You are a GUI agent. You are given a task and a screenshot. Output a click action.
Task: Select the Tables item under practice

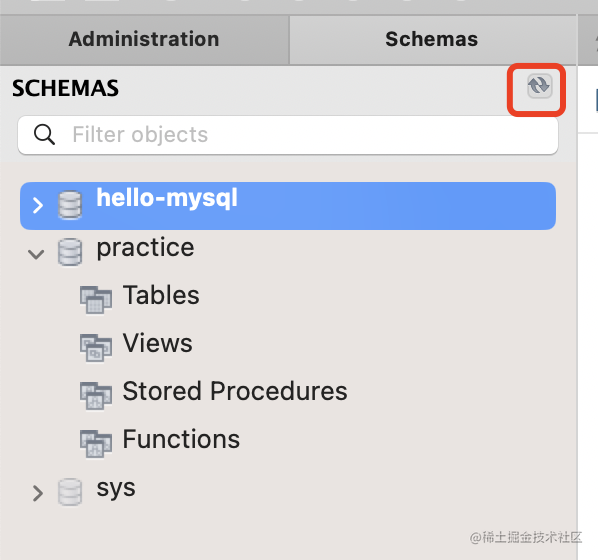click(x=161, y=295)
